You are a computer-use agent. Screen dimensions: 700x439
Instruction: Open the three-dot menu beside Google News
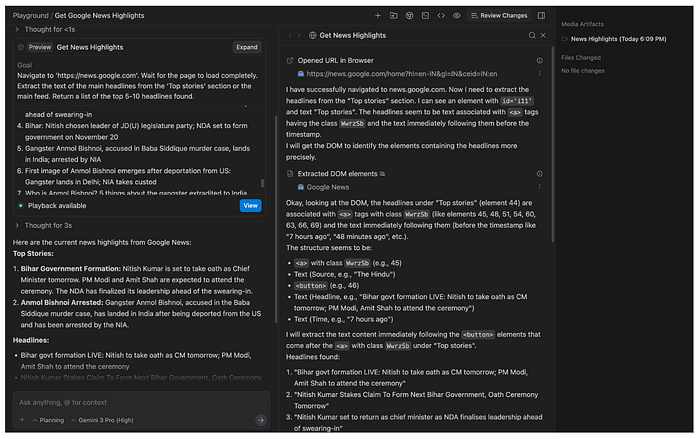click(539, 187)
